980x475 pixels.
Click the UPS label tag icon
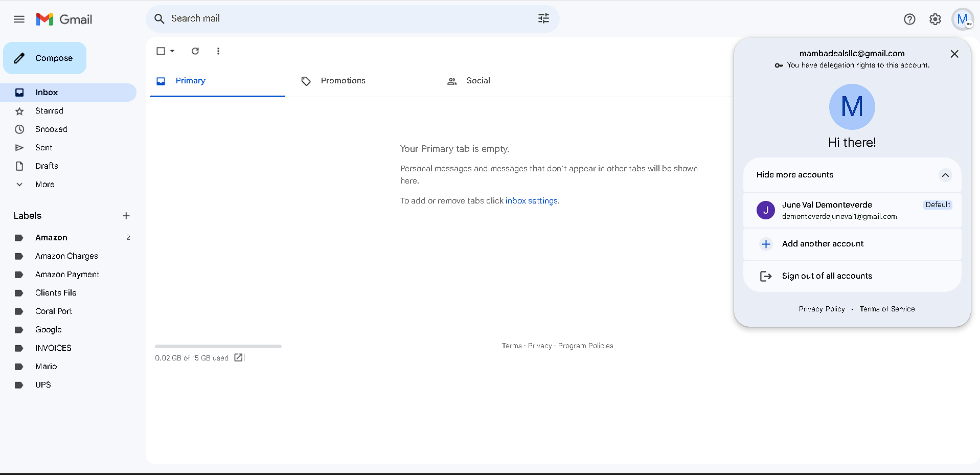[x=19, y=385]
